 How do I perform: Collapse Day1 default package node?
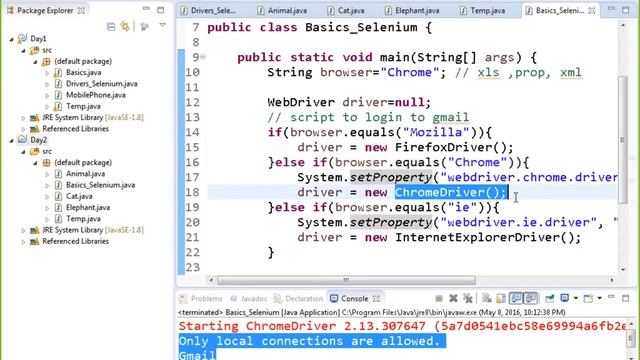pyautogui.click(x=35, y=62)
